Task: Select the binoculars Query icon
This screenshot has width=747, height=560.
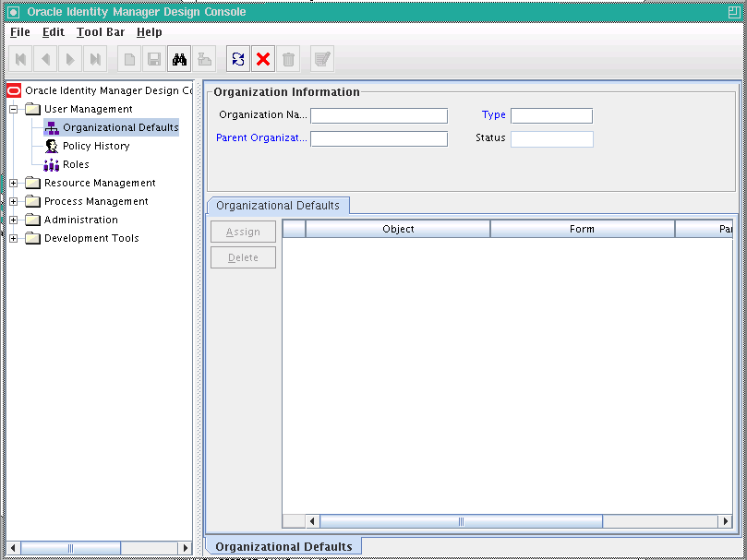Action: coord(178,58)
